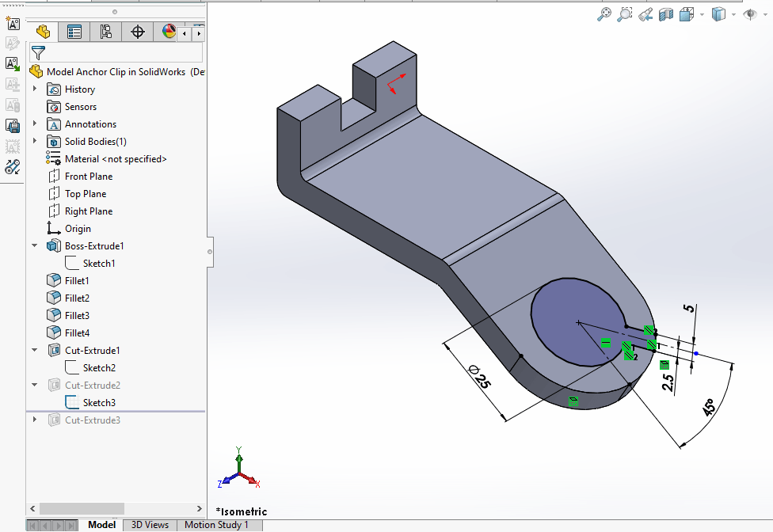The width and height of the screenshot is (773, 532).
Task: Open the View Orientation cube icon
Action: (686, 13)
